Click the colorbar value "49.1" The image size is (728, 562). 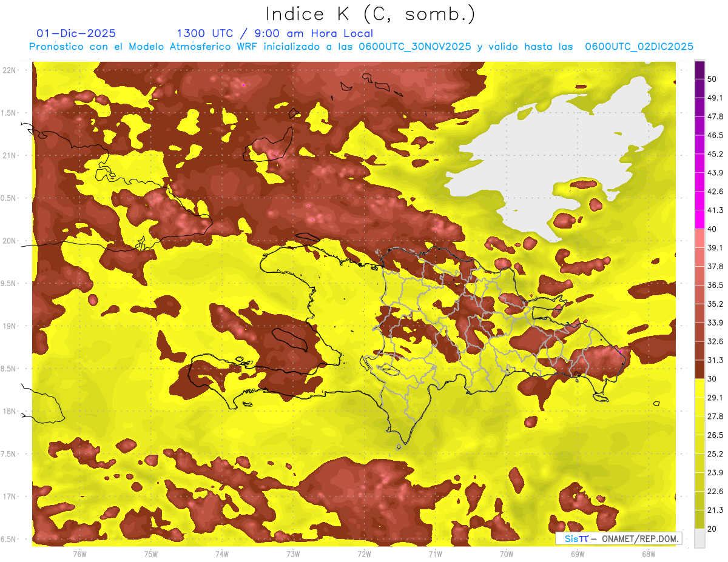point(715,98)
